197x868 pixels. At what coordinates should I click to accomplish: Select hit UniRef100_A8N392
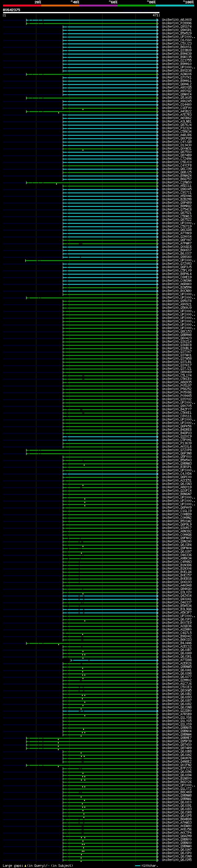[x=177, y=531]
